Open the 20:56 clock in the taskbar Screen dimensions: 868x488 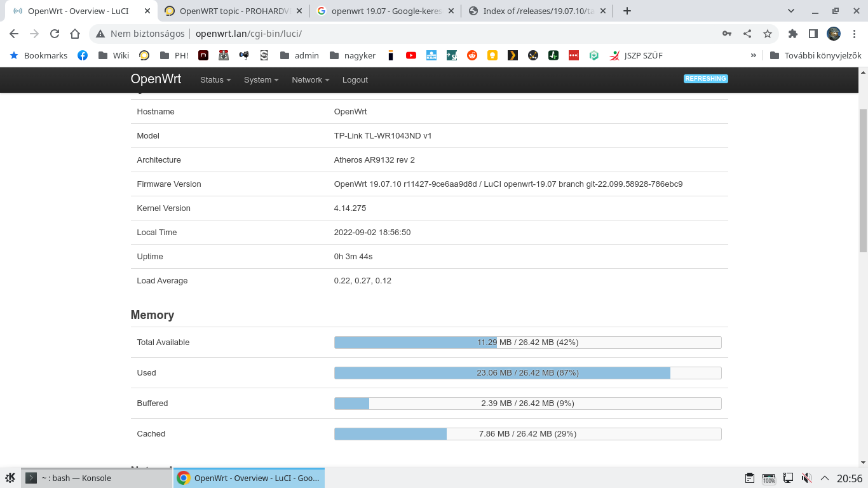click(x=850, y=478)
